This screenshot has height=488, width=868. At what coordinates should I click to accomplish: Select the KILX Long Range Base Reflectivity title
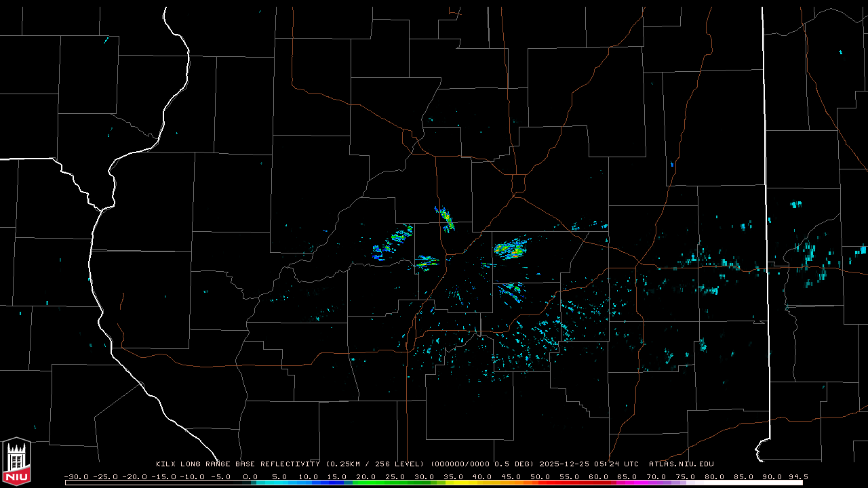point(237,464)
